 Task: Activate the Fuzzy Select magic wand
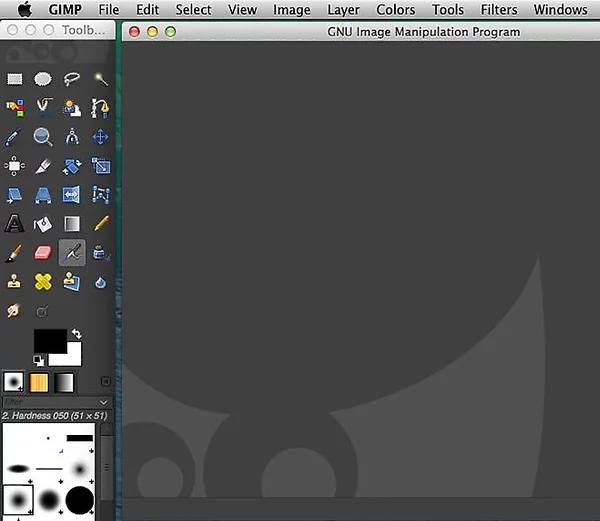point(101,79)
